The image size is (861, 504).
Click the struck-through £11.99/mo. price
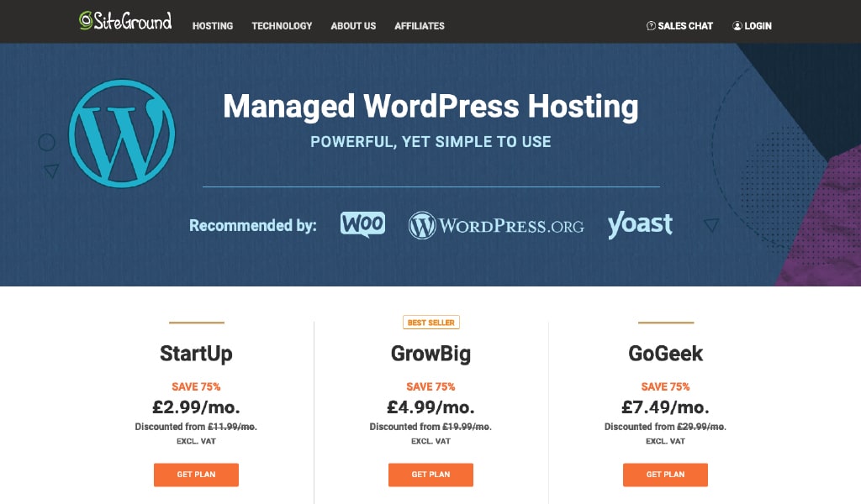[x=232, y=427]
